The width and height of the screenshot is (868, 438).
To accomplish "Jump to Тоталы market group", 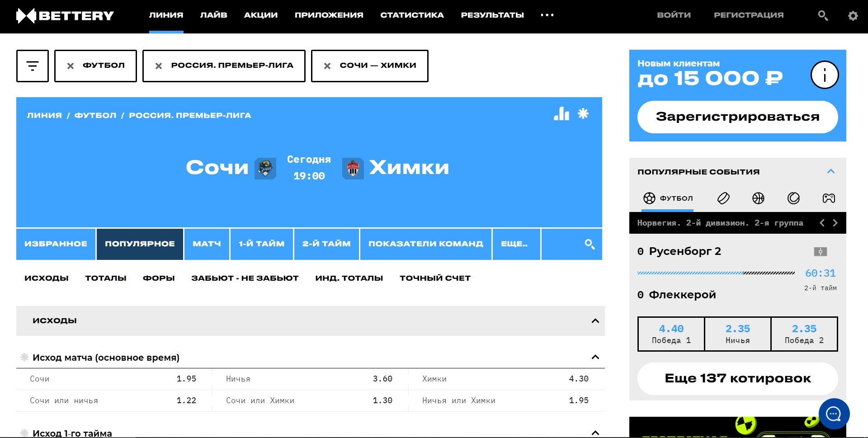I will pos(106,278).
